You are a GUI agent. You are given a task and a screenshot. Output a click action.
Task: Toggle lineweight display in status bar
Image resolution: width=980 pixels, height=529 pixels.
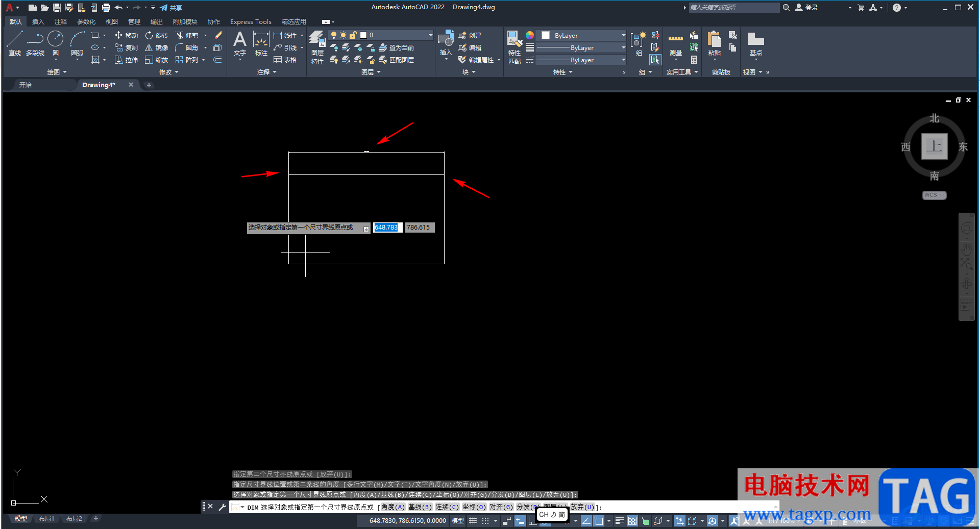click(x=619, y=521)
